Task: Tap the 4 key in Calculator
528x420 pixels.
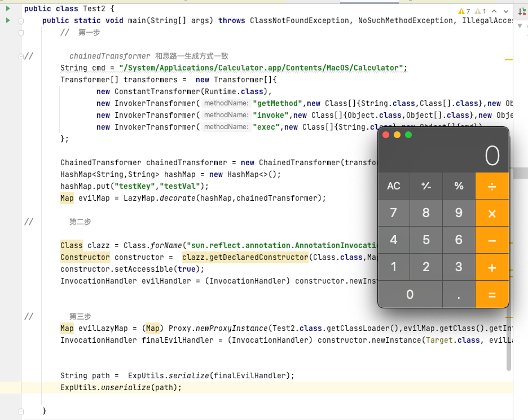Action: click(x=394, y=240)
